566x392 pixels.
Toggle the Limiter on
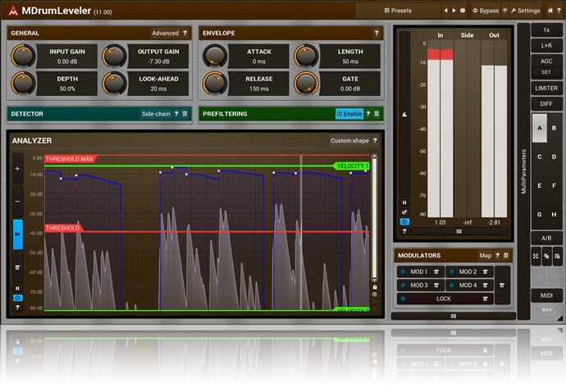(546, 88)
